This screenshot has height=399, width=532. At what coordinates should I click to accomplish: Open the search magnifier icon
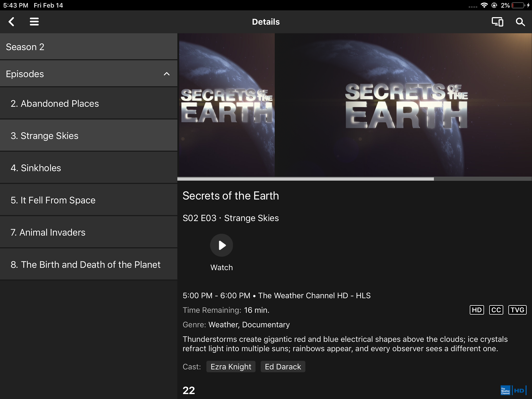520,22
